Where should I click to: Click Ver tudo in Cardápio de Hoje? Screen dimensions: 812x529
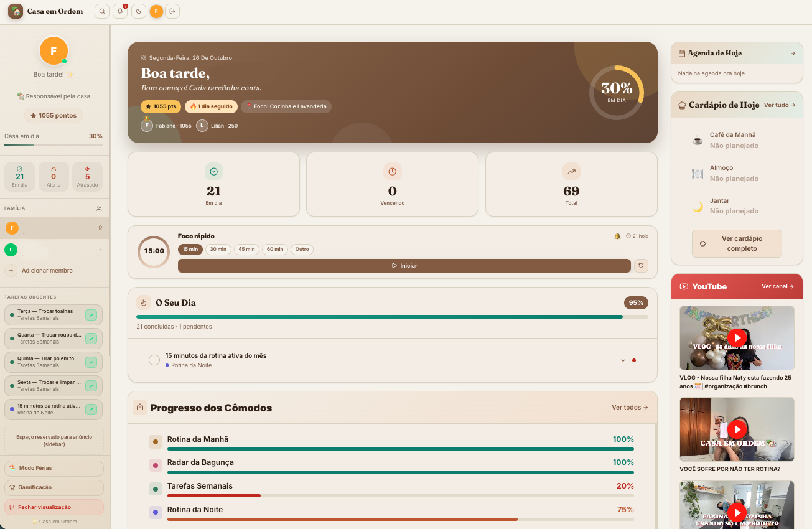780,105
